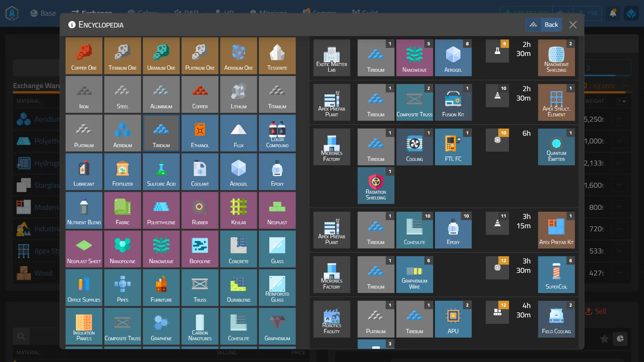Open the game logo menu icon
The image size is (644, 362).
click(x=12, y=13)
